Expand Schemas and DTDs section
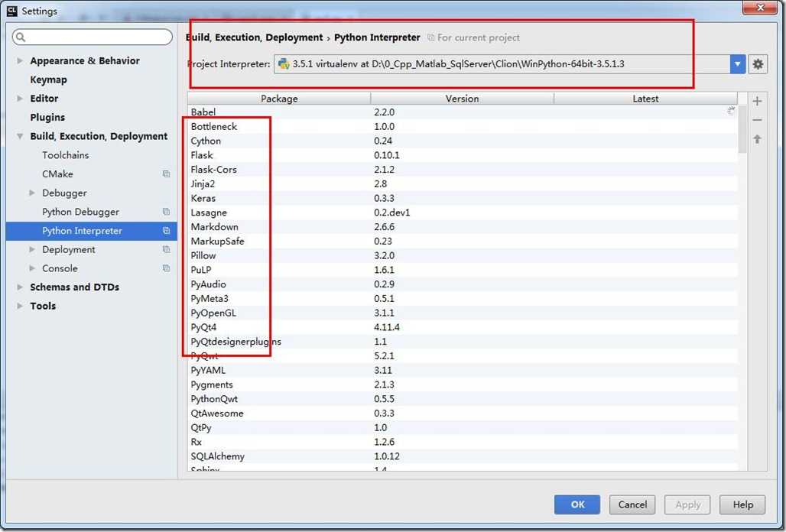The image size is (786, 532). coord(20,287)
